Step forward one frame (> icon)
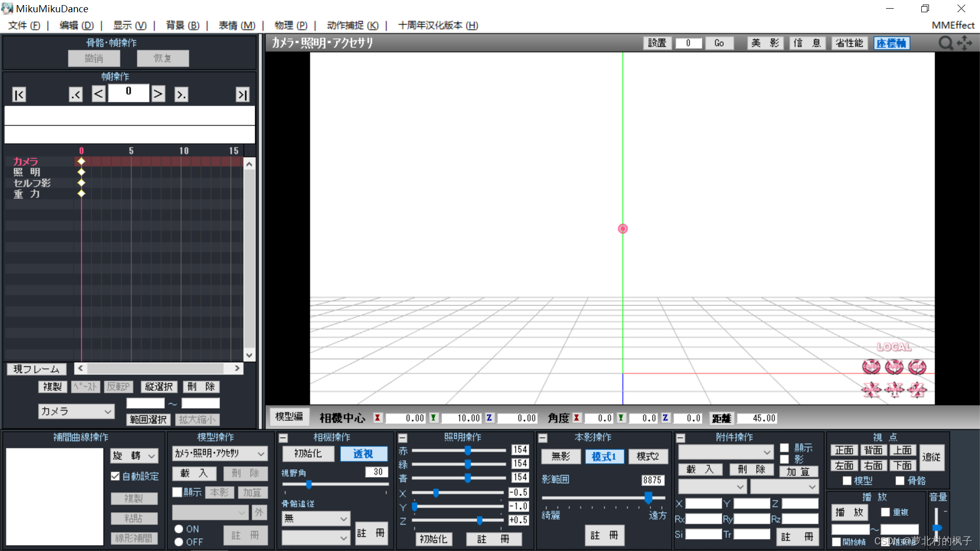This screenshot has width=980, height=551. 158,94
